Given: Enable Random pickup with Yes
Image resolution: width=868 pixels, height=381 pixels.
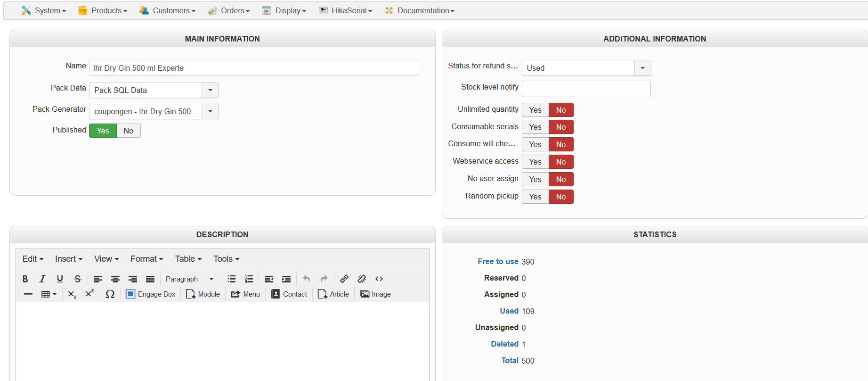Looking at the screenshot, I should pyautogui.click(x=535, y=197).
